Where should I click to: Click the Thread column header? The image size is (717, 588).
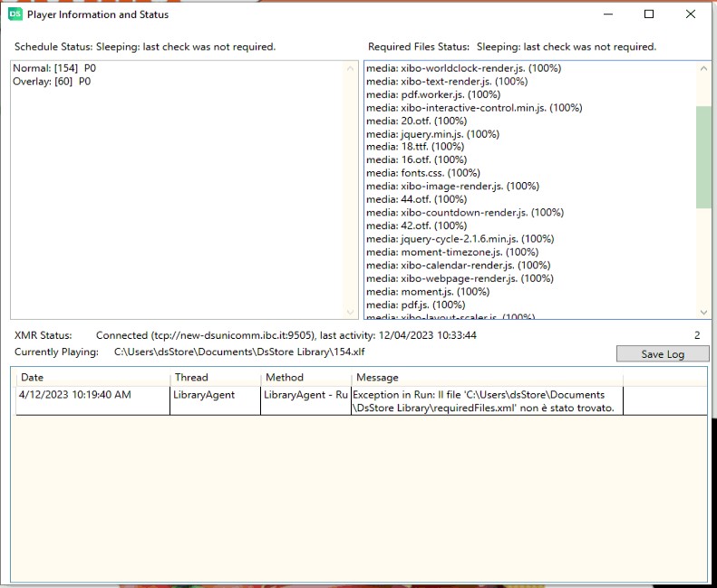(216, 378)
